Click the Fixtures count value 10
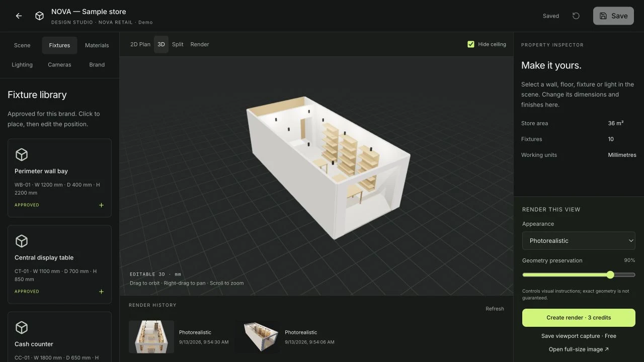 pyautogui.click(x=611, y=139)
